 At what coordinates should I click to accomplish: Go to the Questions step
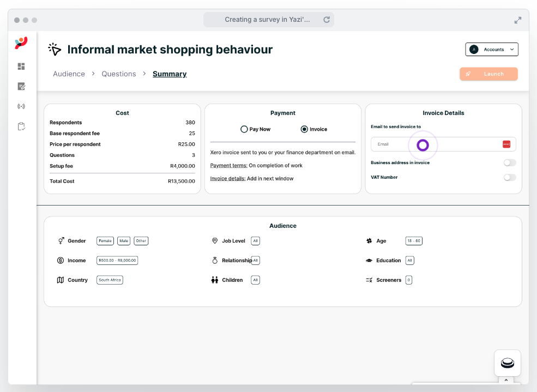click(119, 74)
